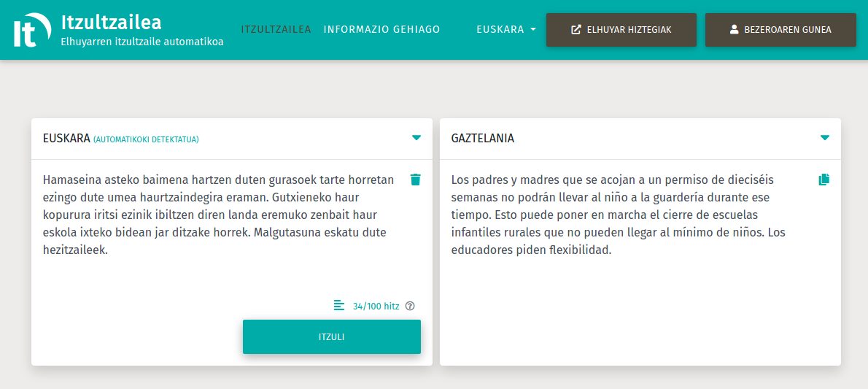This screenshot has width=868, height=389.
Task: Open the Informazio Gehiago page
Action: point(381,30)
